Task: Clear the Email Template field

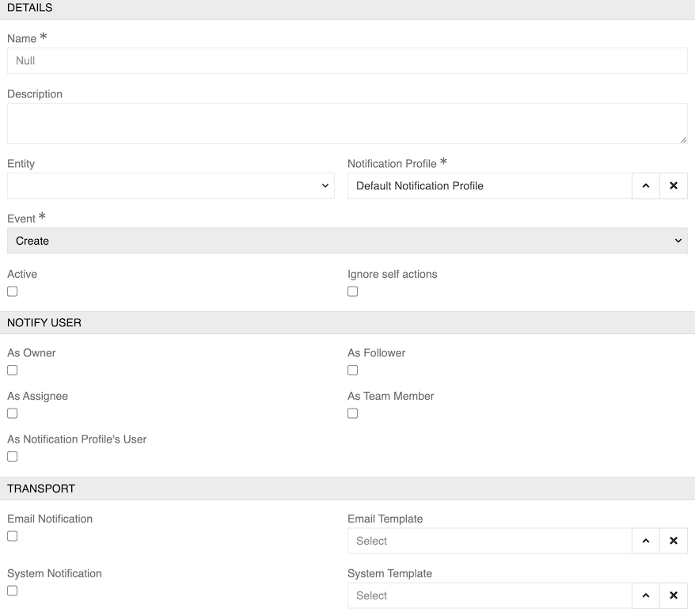Action: pos(674,541)
